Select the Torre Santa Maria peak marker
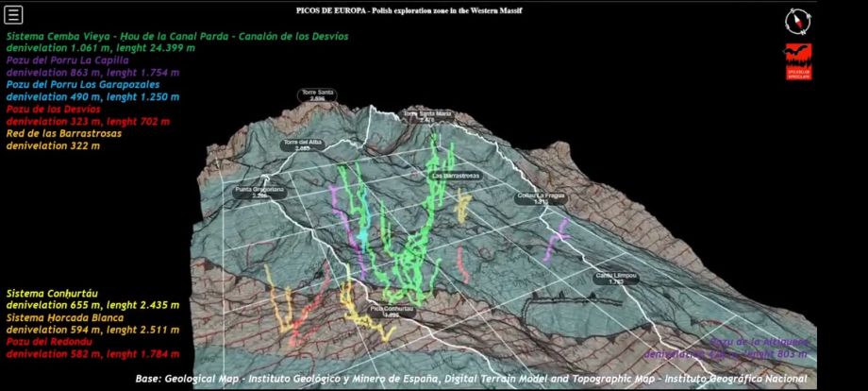The height and width of the screenshot is (391, 868). (x=427, y=116)
